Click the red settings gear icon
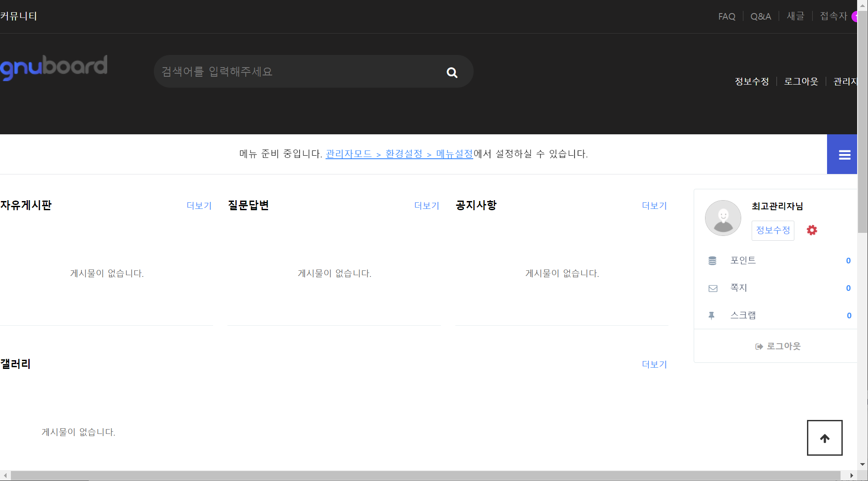The image size is (868, 481). pyautogui.click(x=811, y=230)
